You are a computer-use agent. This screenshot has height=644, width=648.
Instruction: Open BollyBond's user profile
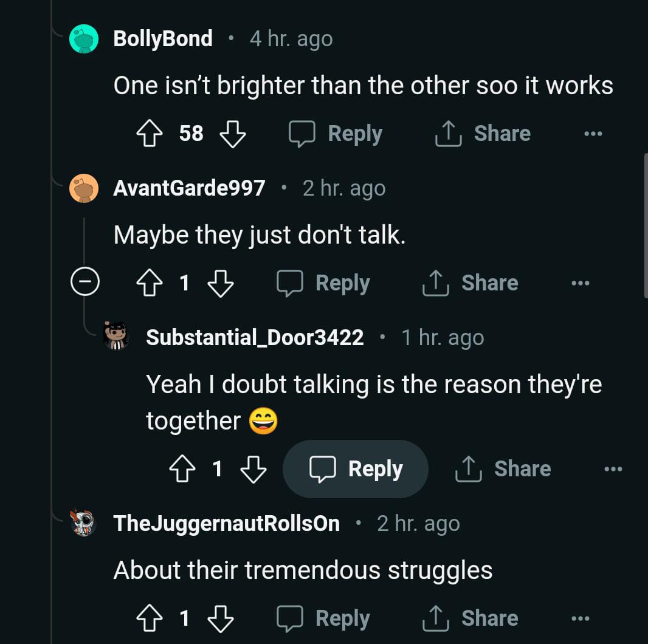coord(162,39)
